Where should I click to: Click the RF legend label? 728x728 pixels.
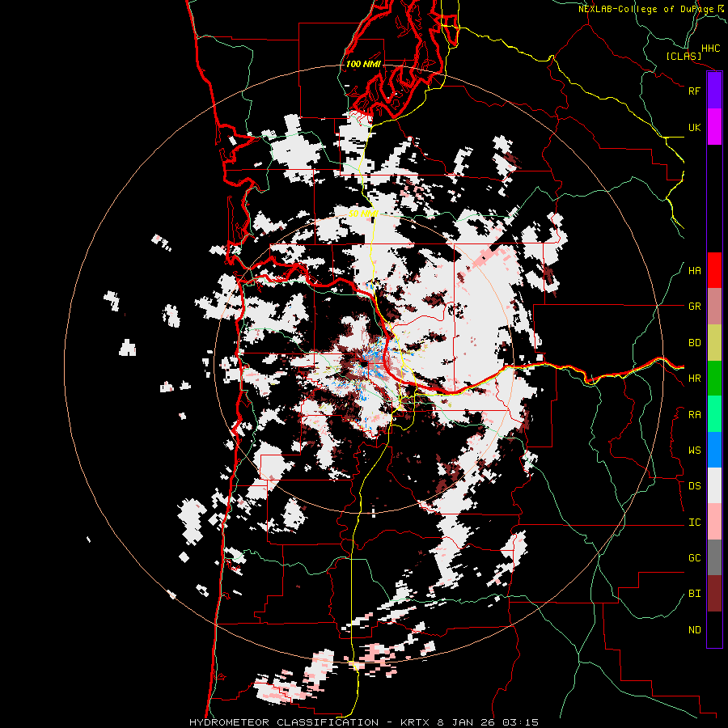[694, 91]
